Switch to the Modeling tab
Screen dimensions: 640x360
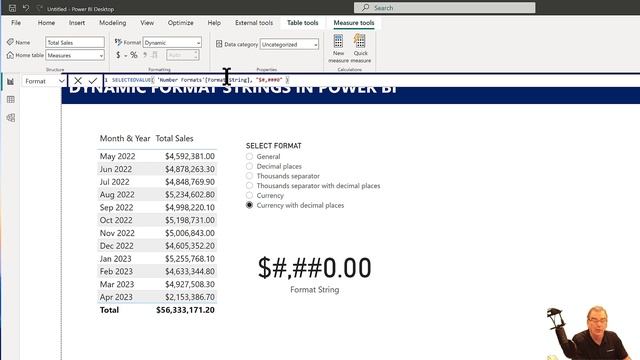tap(113, 23)
